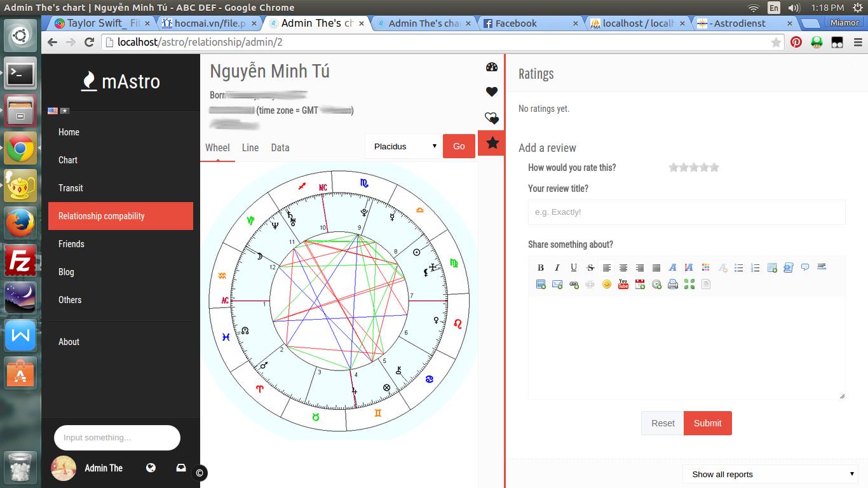Expand the Show all reports dropdown
868x488 pixels.
(773, 474)
